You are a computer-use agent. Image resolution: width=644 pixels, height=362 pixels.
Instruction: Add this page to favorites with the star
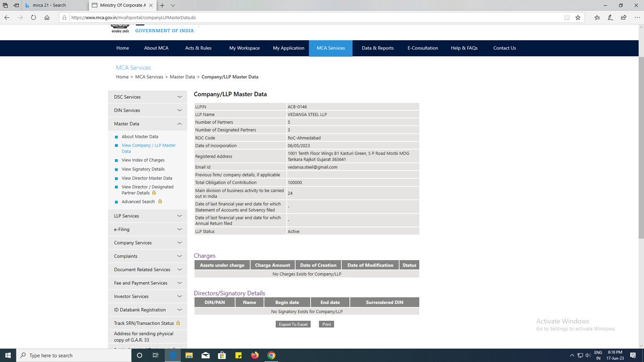point(578,17)
